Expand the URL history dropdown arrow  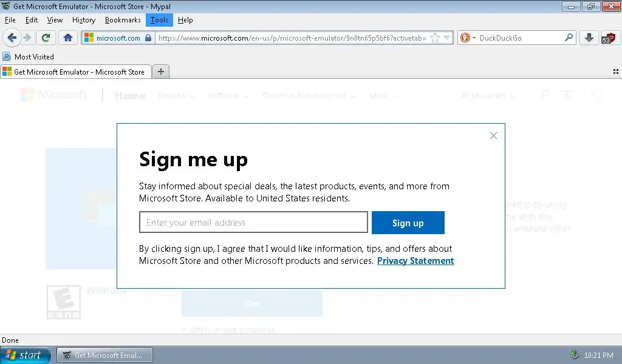coord(447,38)
